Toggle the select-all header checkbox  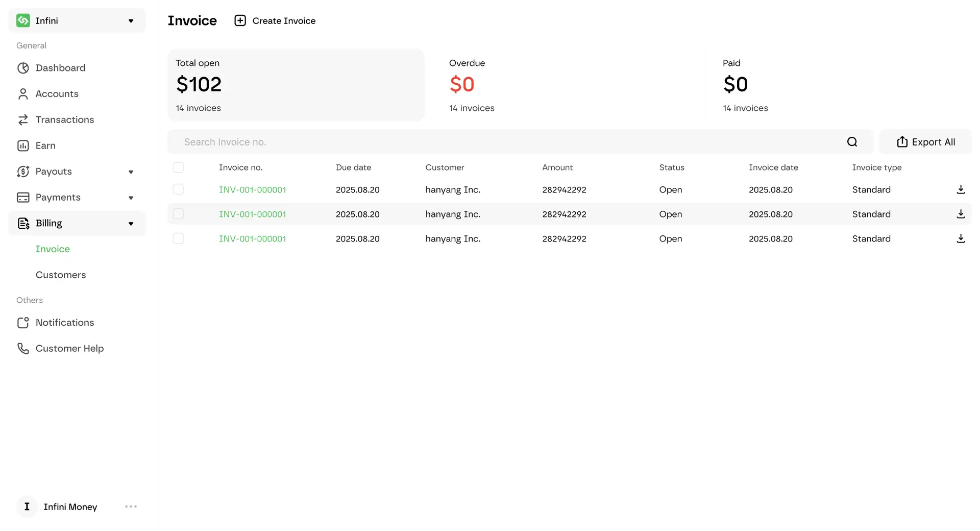click(178, 167)
